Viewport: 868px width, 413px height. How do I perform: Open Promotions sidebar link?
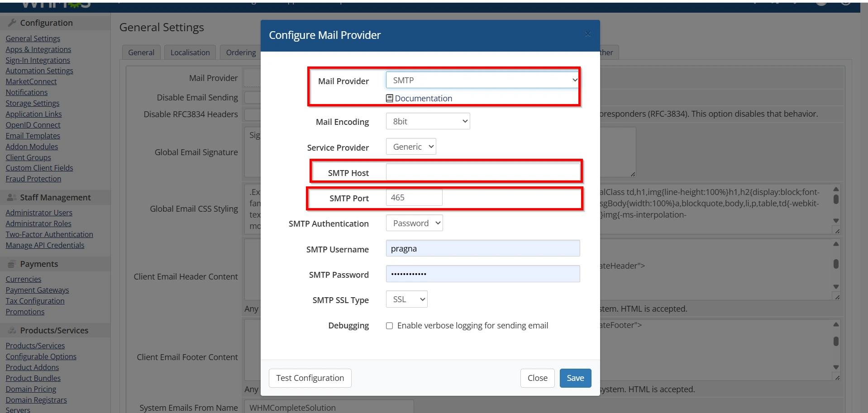25,312
